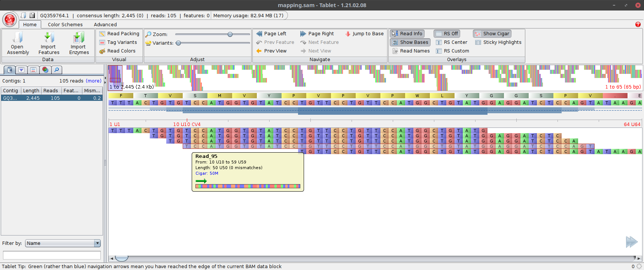This screenshot has height=270, width=644.
Task: Toggle the Read Info overlay
Action: coord(407,33)
